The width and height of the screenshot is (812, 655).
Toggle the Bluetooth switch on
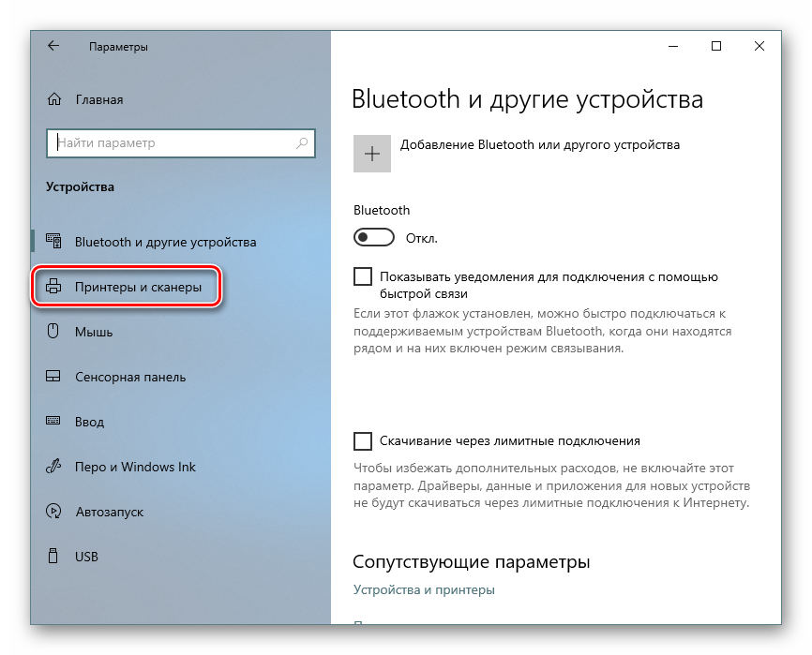click(x=374, y=237)
